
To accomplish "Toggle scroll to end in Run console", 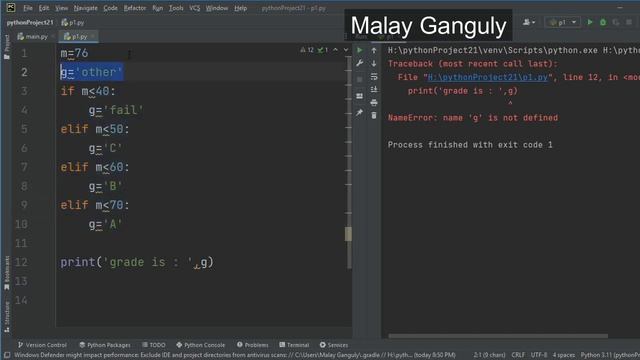I will point(374,89).
